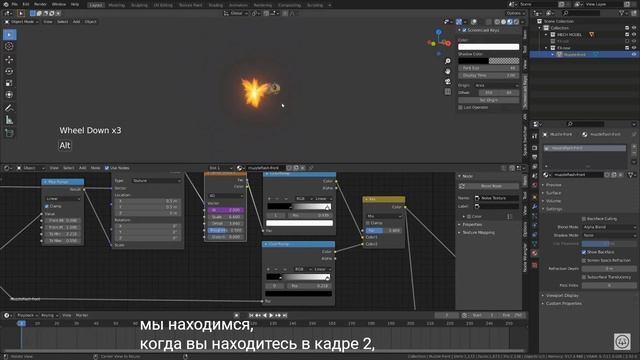
Task: Enable Subsurface Translucency checkbox
Action: [584, 277]
